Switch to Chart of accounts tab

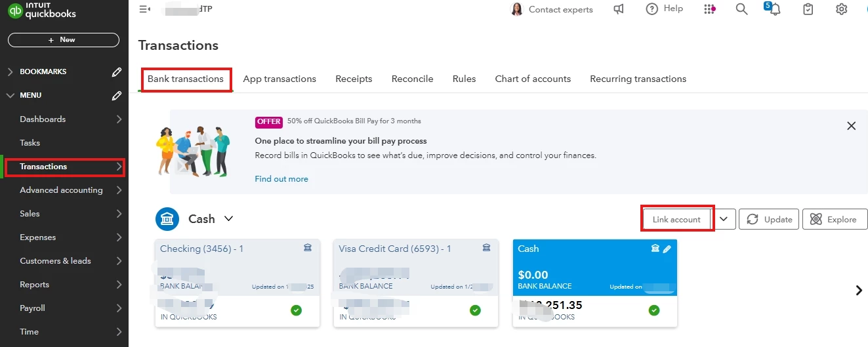coord(533,79)
